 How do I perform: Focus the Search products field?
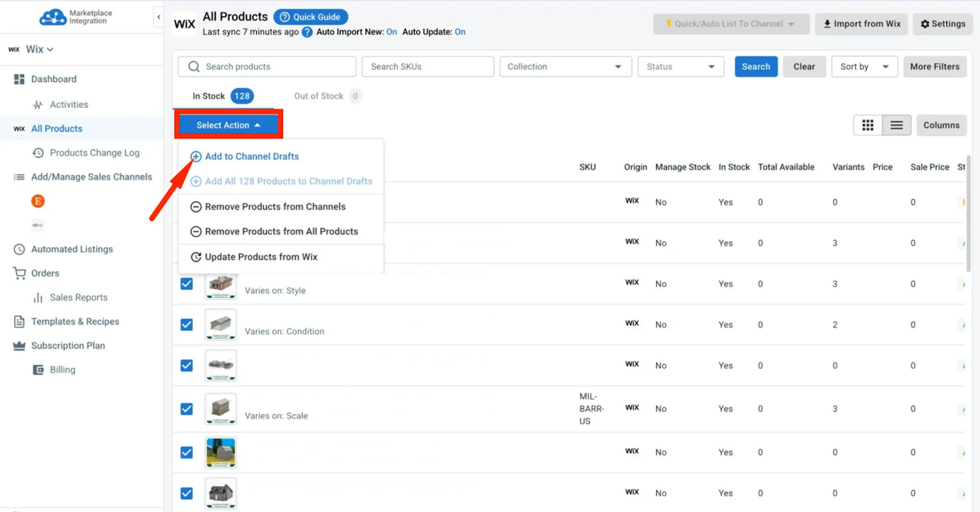[267, 67]
